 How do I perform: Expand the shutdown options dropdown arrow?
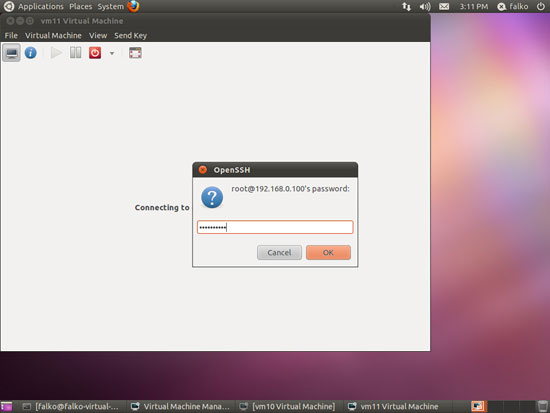click(112, 53)
